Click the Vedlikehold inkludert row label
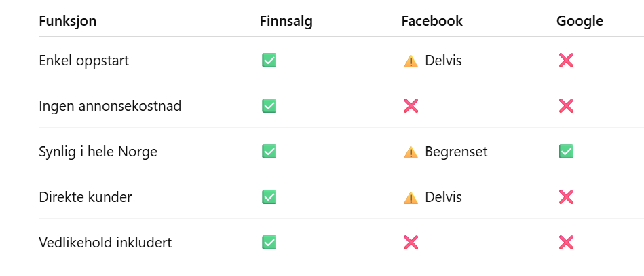 (x=105, y=243)
